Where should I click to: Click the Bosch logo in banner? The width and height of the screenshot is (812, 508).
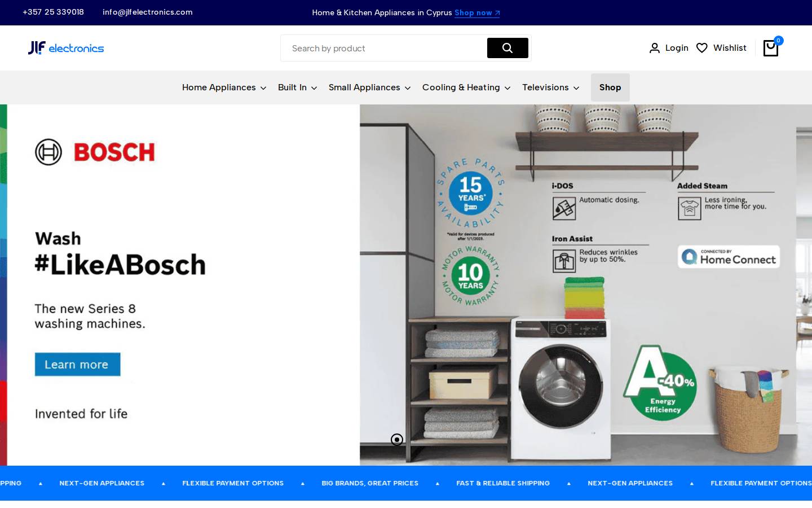[95, 152]
